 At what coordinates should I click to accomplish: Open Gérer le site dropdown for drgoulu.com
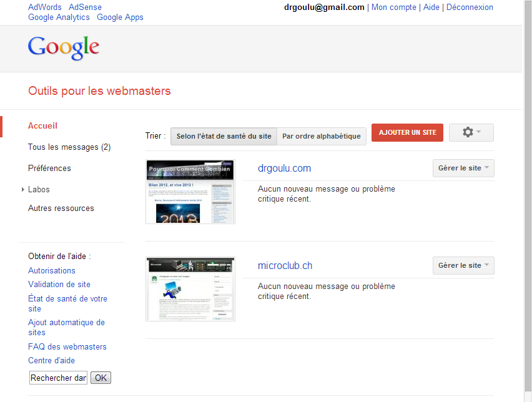[x=463, y=168]
